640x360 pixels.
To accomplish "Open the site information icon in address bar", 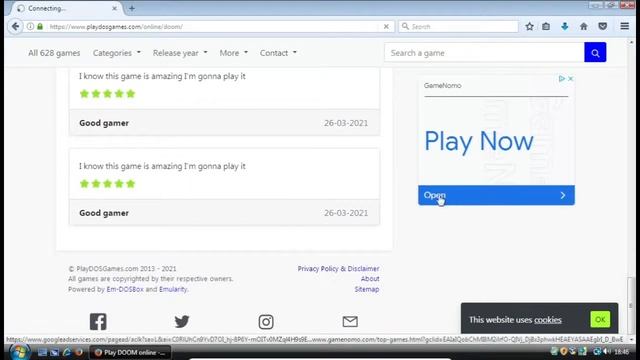I will click(x=31, y=27).
